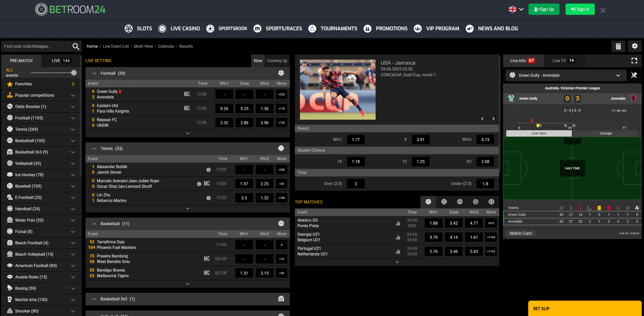
Task: Select Win1 odds 1.77 for USA - Jamaica
Action: [356, 140]
